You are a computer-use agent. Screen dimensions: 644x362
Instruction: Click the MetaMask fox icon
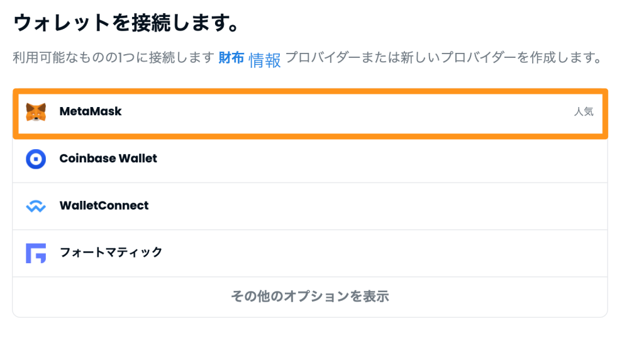[x=36, y=112]
